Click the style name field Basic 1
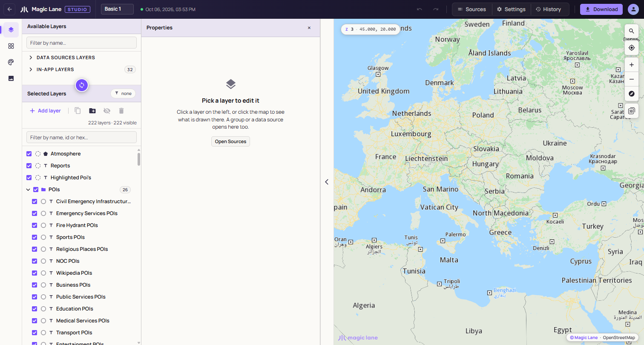Viewport: 644px width, 345px height. pos(117,9)
